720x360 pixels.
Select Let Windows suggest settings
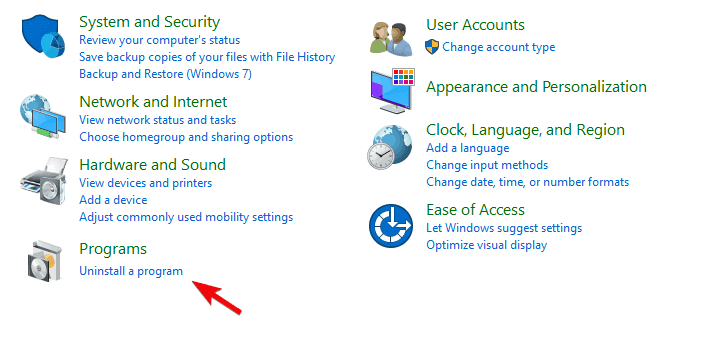tap(504, 228)
